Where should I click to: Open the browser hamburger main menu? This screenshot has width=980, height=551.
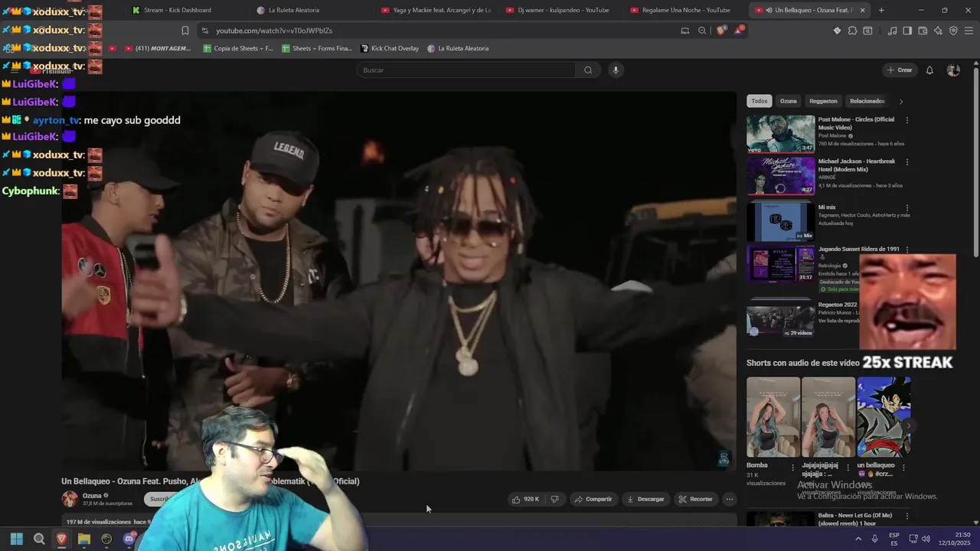click(969, 31)
